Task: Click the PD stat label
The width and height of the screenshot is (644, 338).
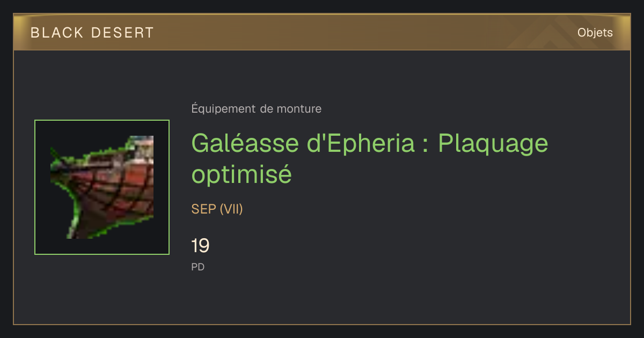Action: pos(198,267)
